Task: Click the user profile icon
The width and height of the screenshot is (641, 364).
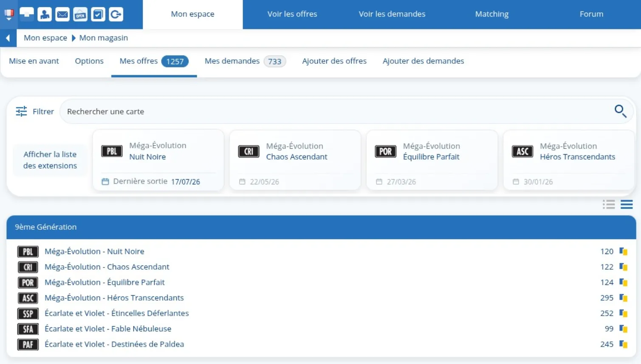Action: coord(45,14)
